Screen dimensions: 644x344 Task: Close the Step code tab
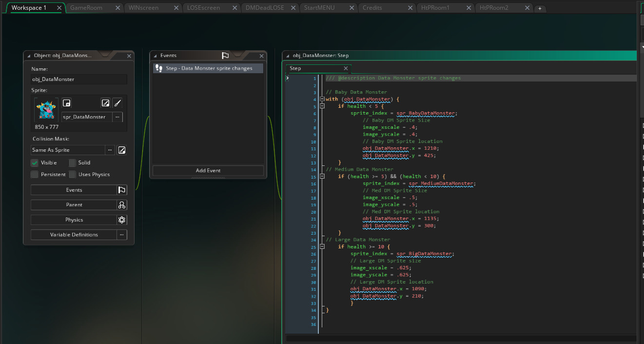(x=346, y=68)
